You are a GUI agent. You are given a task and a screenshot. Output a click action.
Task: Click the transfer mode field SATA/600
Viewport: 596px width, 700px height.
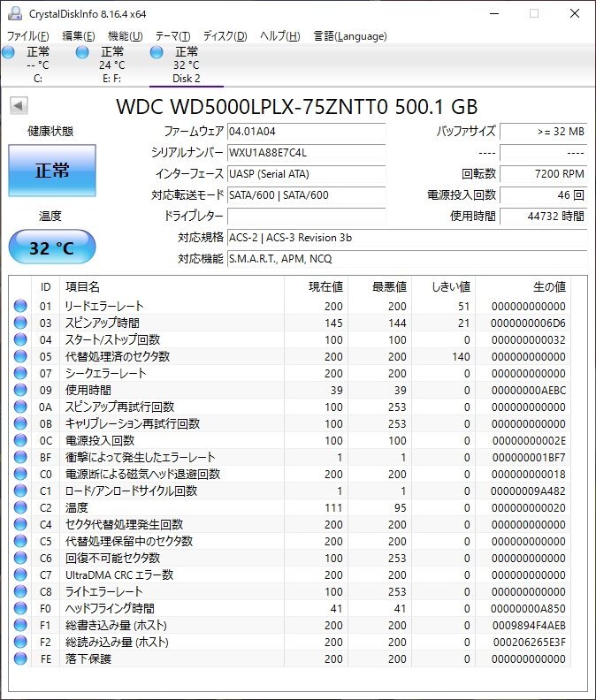(307, 195)
